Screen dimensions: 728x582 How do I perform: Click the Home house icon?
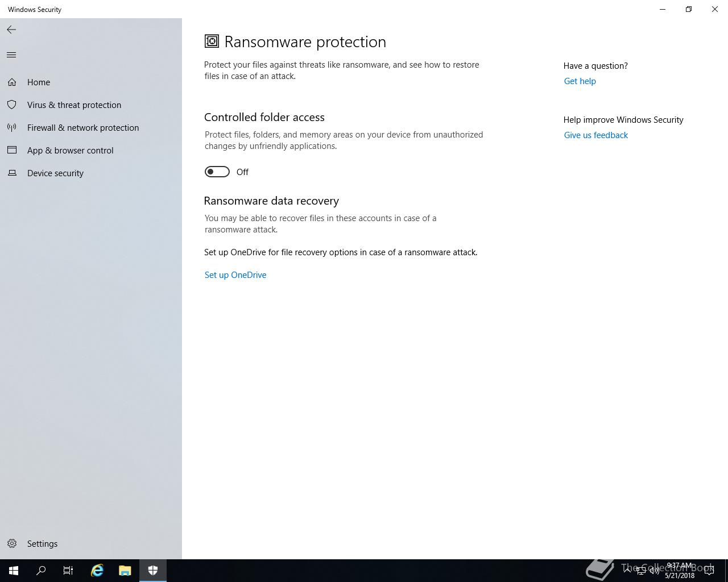click(12, 82)
